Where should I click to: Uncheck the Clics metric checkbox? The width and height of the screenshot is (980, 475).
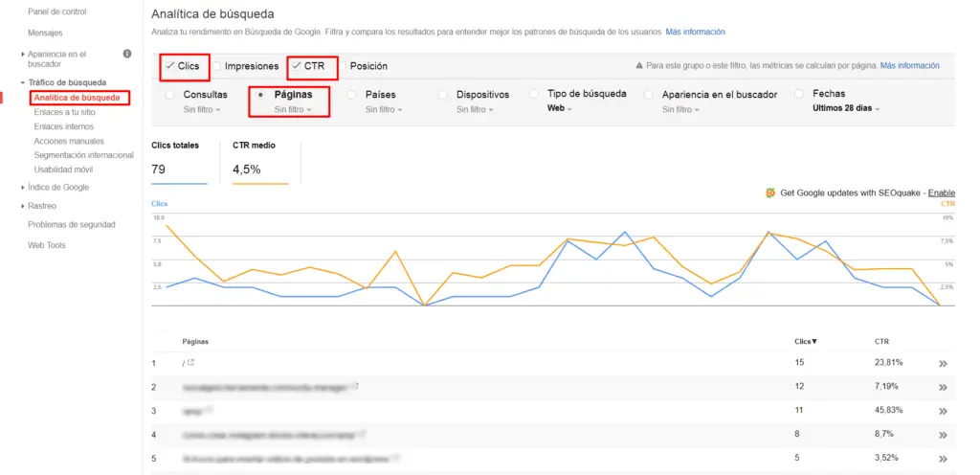click(x=169, y=66)
